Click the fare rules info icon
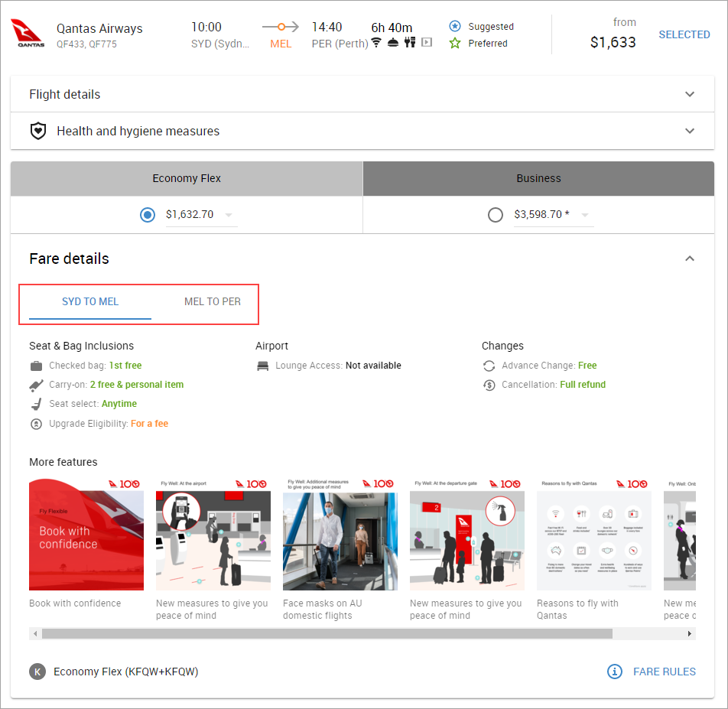 (615, 672)
